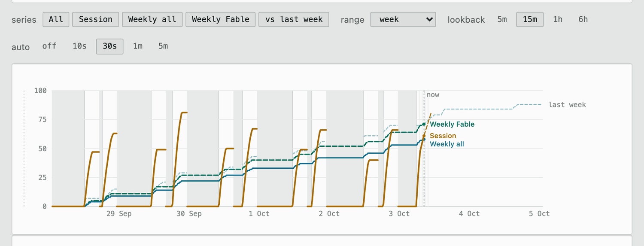Open the range dropdown showing week
This screenshot has width=644, height=246.
403,19
